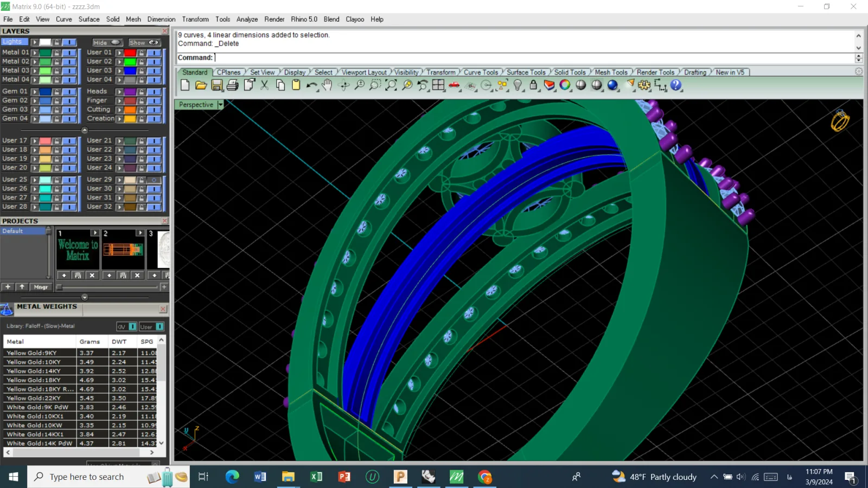Click the light bulb Hide objects icon
Screen dimensions: 868x488
coord(518,85)
